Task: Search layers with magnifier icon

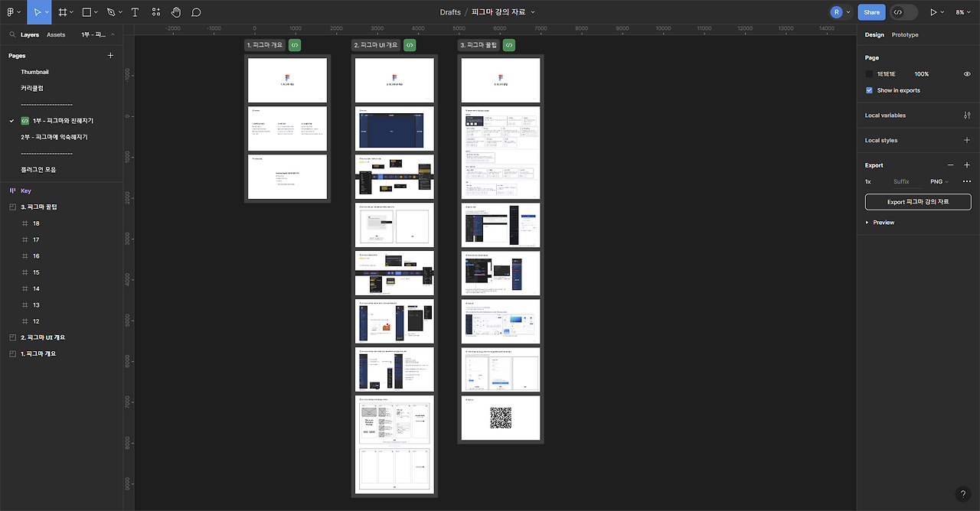Action: tap(12, 35)
